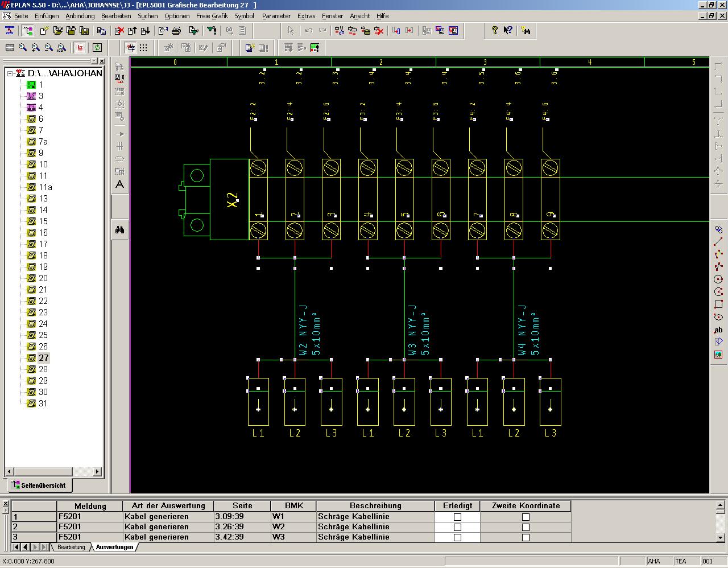Switch to the Bearbeitung tab

coord(71,547)
